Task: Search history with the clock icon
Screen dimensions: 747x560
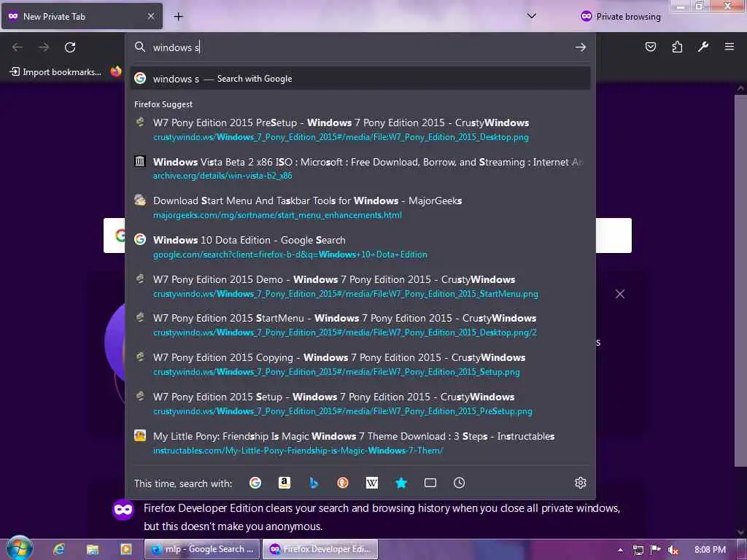Action: (460, 483)
